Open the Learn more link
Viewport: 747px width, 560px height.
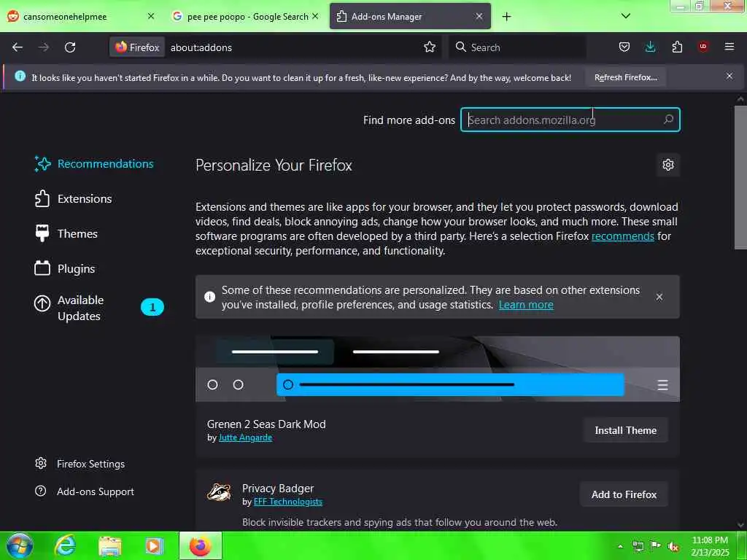click(x=526, y=305)
